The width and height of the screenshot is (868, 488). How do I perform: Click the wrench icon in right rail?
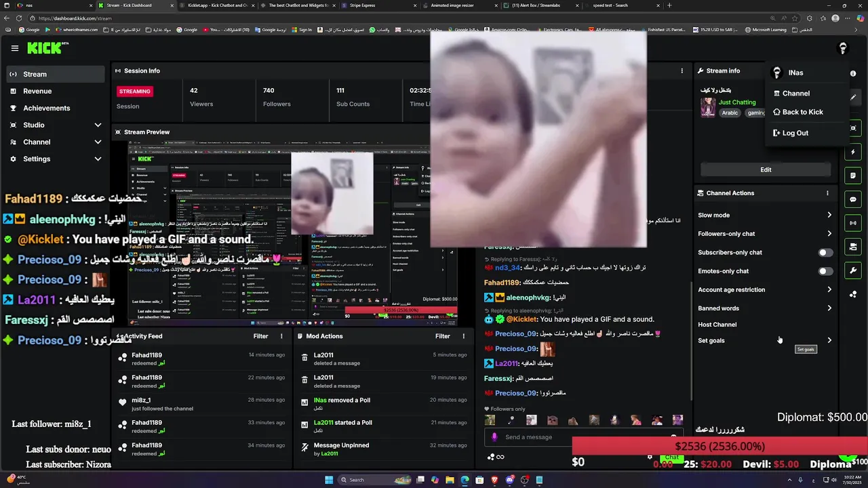point(853,270)
